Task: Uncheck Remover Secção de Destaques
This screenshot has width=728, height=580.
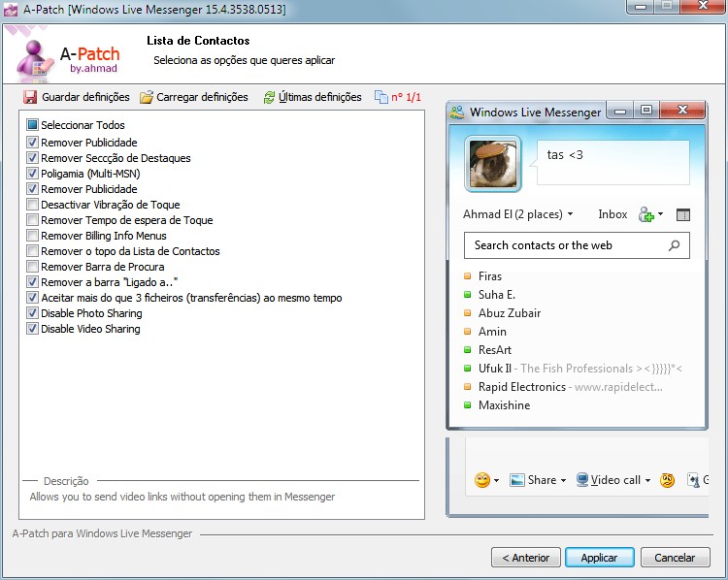Action: (32, 158)
